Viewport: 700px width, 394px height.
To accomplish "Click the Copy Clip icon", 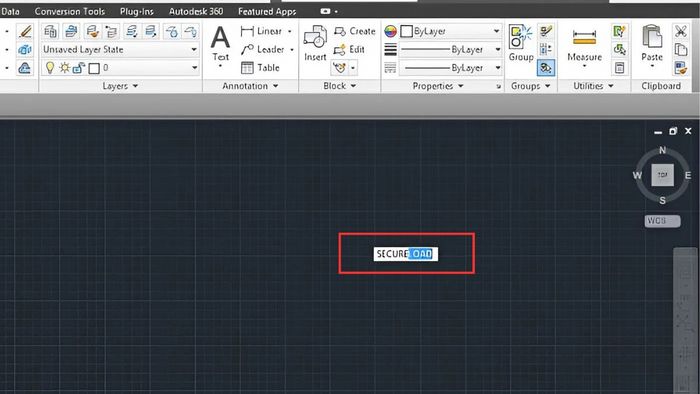I will (x=681, y=50).
